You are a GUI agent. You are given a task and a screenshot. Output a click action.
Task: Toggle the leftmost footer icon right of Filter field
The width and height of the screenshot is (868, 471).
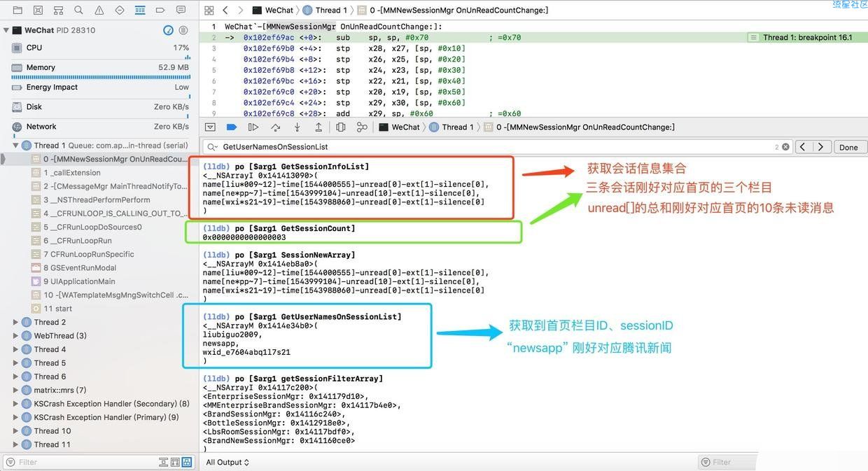[x=162, y=463]
